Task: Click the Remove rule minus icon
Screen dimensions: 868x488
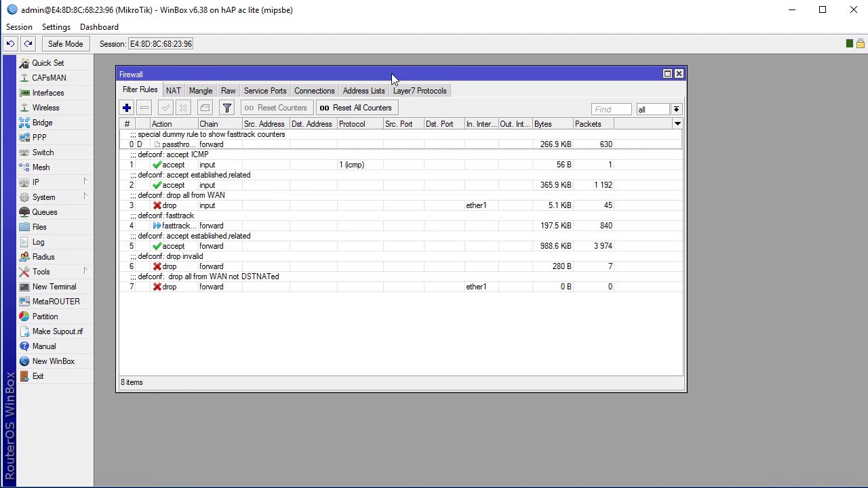Action: tap(144, 108)
